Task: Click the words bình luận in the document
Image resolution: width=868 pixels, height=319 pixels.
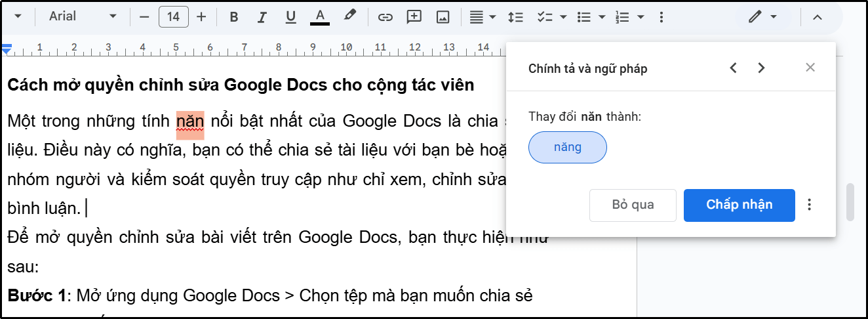Action: coord(43,209)
